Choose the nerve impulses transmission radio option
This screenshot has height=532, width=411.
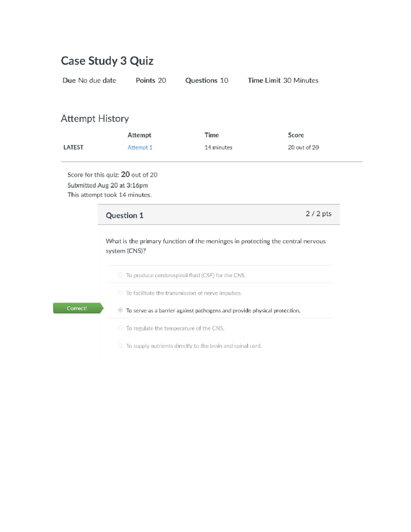point(120,293)
